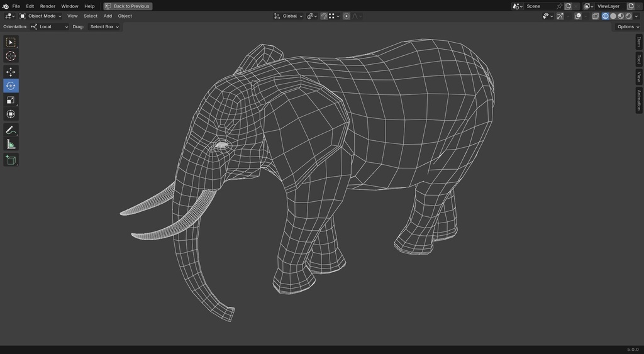Viewport: 644px width, 354px height.
Task: Open the Item sidebar tab
Action: point(639,42)
